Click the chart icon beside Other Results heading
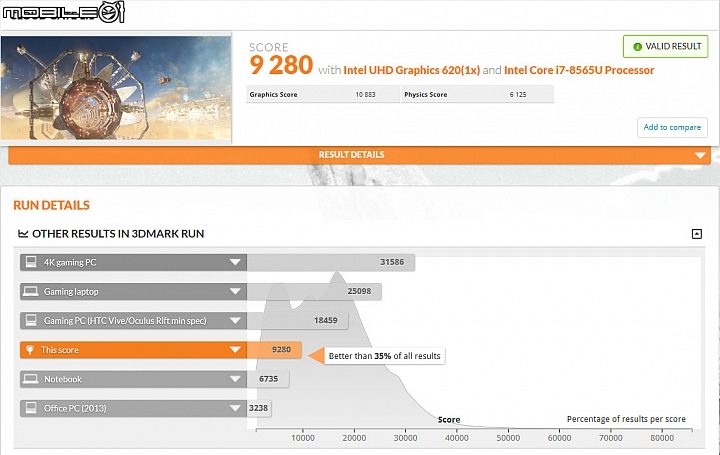 tap(23, 234)
